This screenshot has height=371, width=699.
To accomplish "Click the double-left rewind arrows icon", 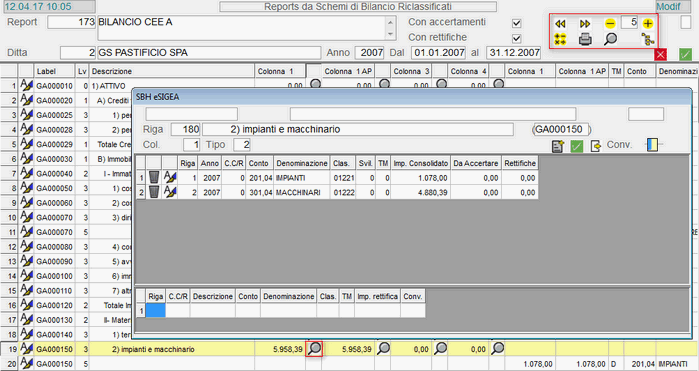I will pyautogui.click(x=560, y=24).
